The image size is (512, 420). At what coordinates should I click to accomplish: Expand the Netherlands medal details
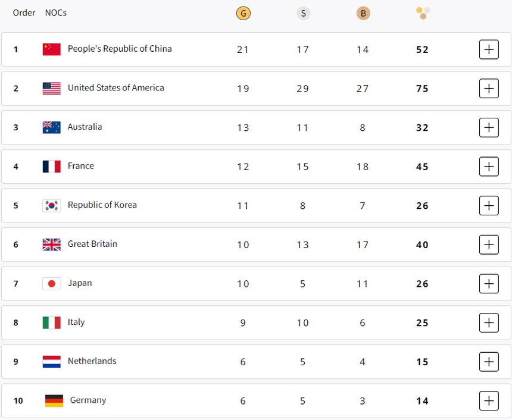pyautogui.click(x=489, y=362)
